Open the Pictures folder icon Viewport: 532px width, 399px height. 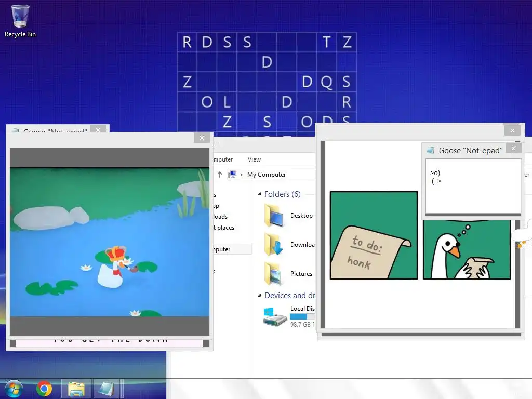pos(274,273)
